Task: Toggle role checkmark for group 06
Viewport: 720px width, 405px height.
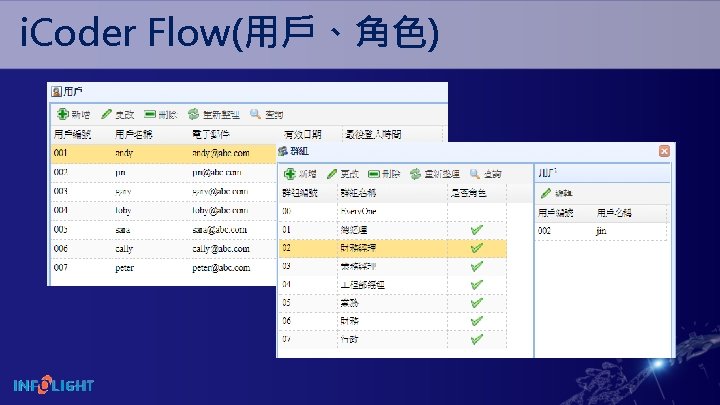Action: (x=477, y=321)
